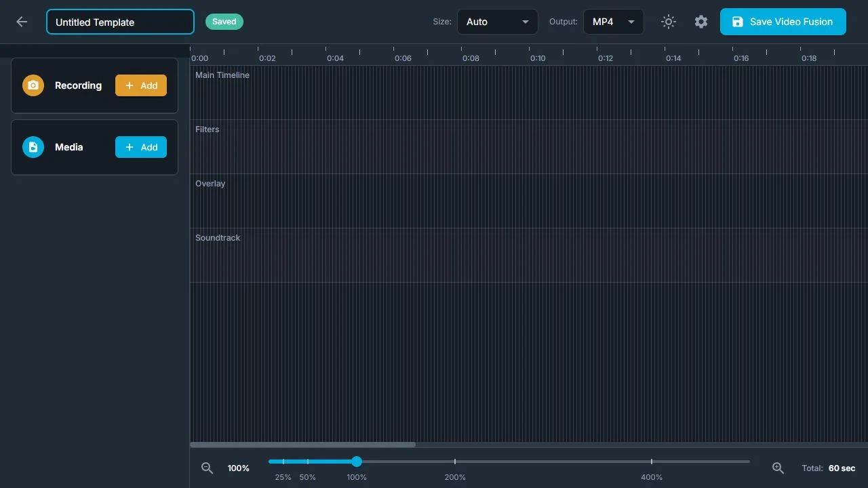Select the Soundtrack track label
Screen dimensions: 868x488
[218, 238]
